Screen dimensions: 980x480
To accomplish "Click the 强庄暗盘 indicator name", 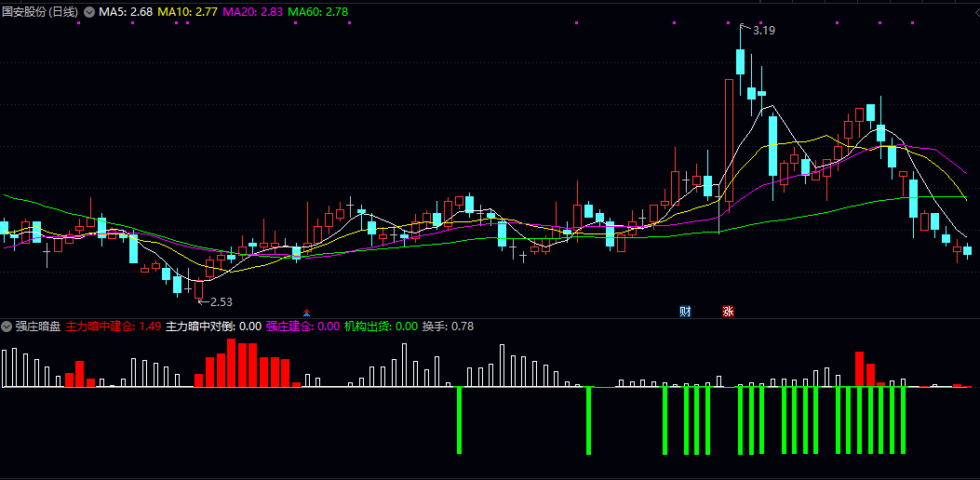I will [x=38, y=326].
